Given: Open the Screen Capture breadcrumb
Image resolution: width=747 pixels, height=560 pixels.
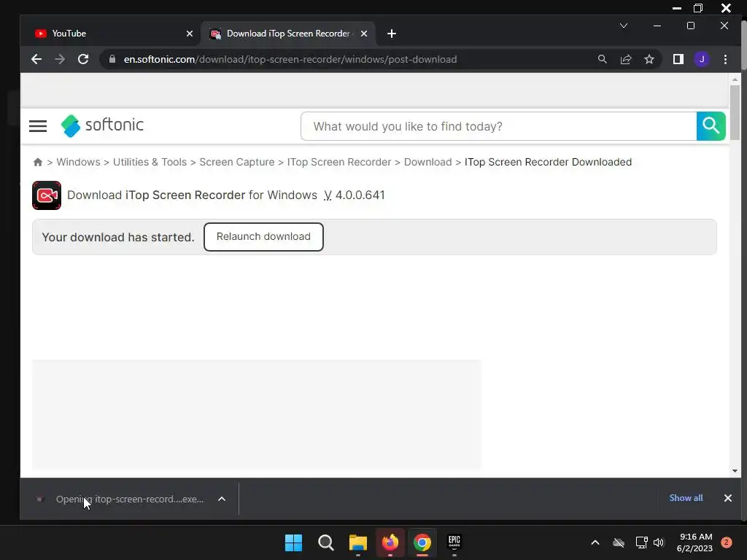Looking at the screenshot, I should click(x=237, y=162).
